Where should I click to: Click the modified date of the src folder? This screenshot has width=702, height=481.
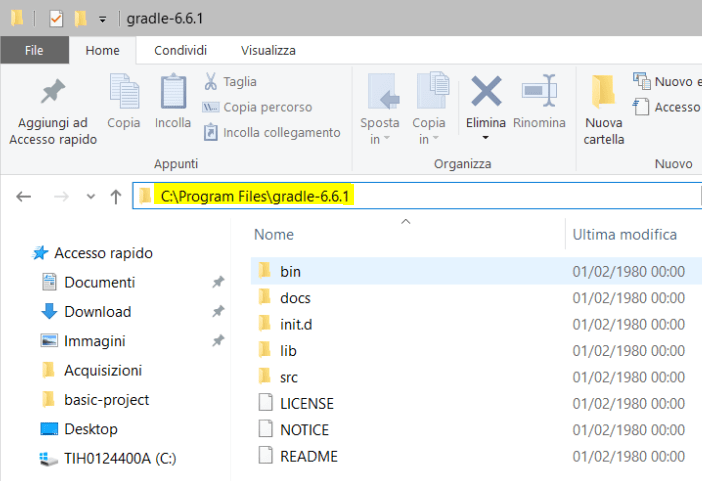tap(629, 377)
